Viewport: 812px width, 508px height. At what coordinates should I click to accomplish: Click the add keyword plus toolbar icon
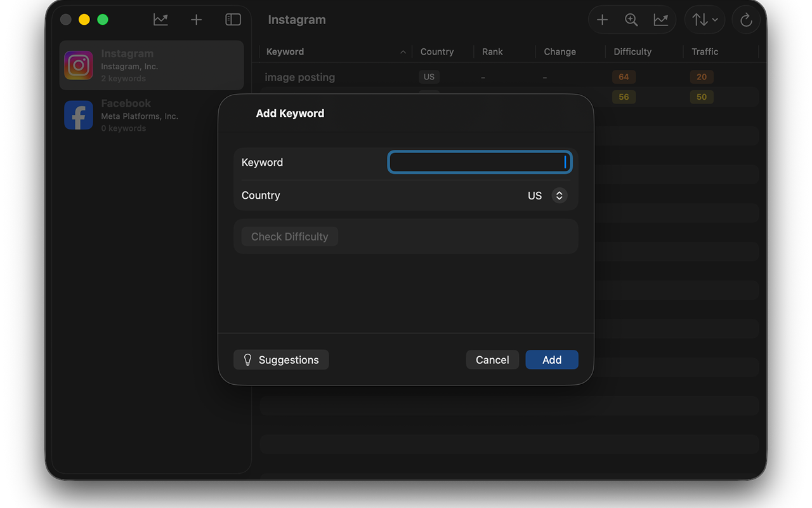[602, 20]
